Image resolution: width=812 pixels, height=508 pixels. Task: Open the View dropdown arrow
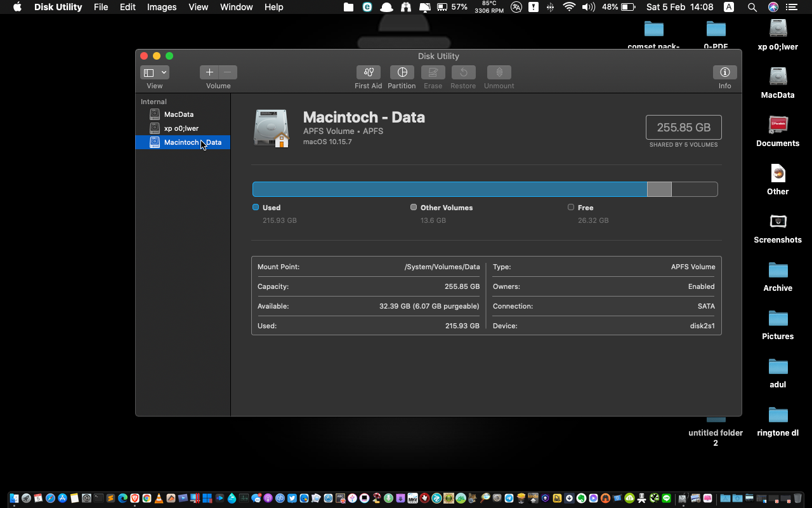point(164,72)
